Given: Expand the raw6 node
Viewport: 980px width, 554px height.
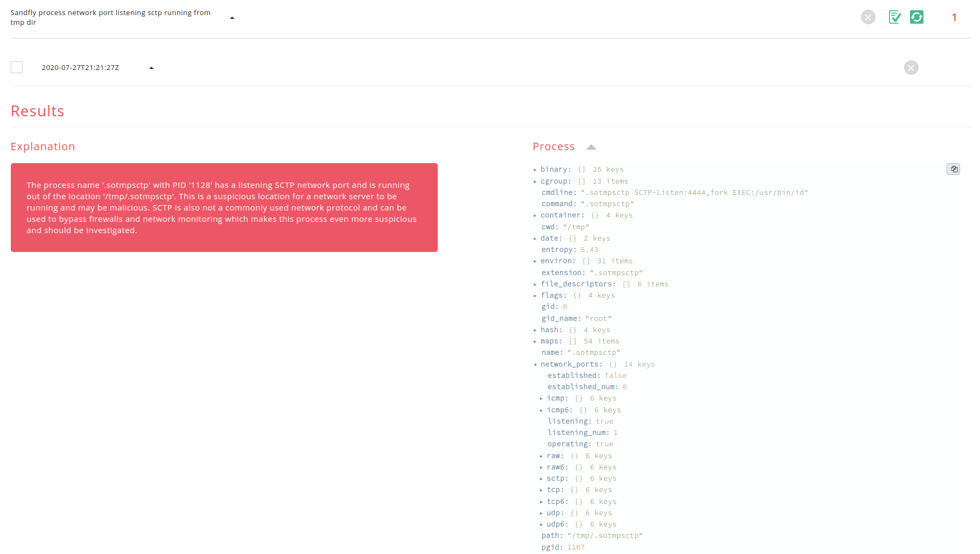Looking at the screenshot, I should [541, 467].
